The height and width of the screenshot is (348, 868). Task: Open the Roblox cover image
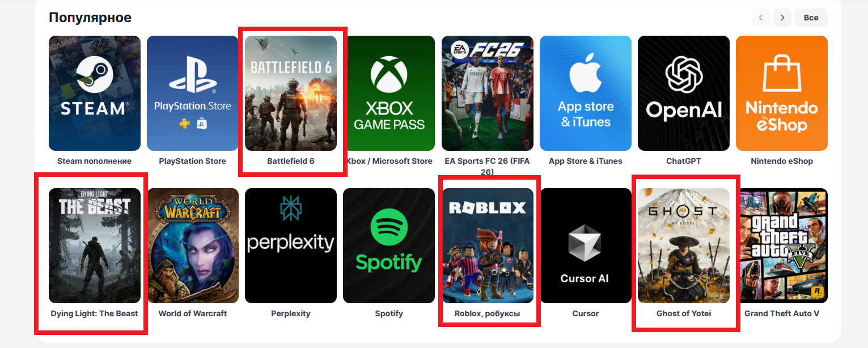[x=488, y=245]
